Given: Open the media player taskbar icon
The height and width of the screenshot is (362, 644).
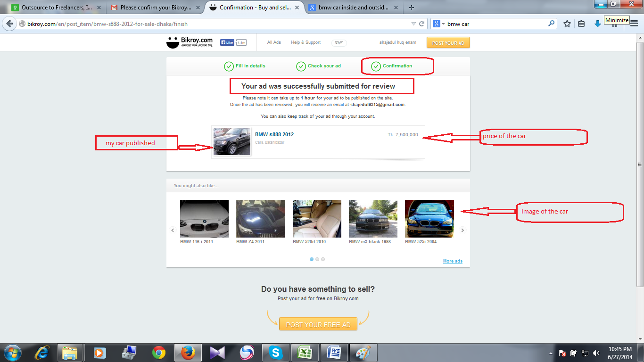Looking at the screenshot, I should pos(99,353).
